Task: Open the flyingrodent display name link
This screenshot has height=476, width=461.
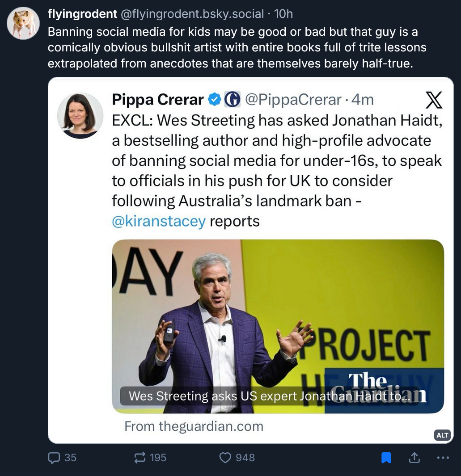Action: [x=82, y=14]
